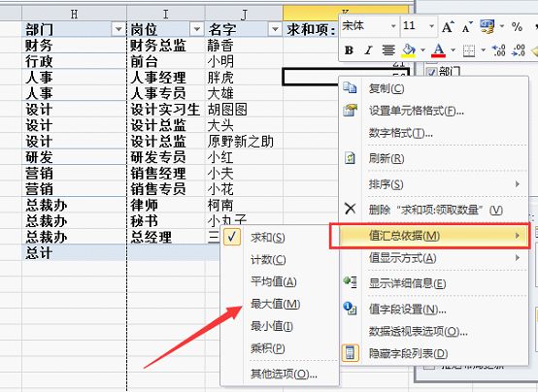The width and height of the screenshot is (538, 392).
Task: Click the increase decimal icon
Action: 498,50
